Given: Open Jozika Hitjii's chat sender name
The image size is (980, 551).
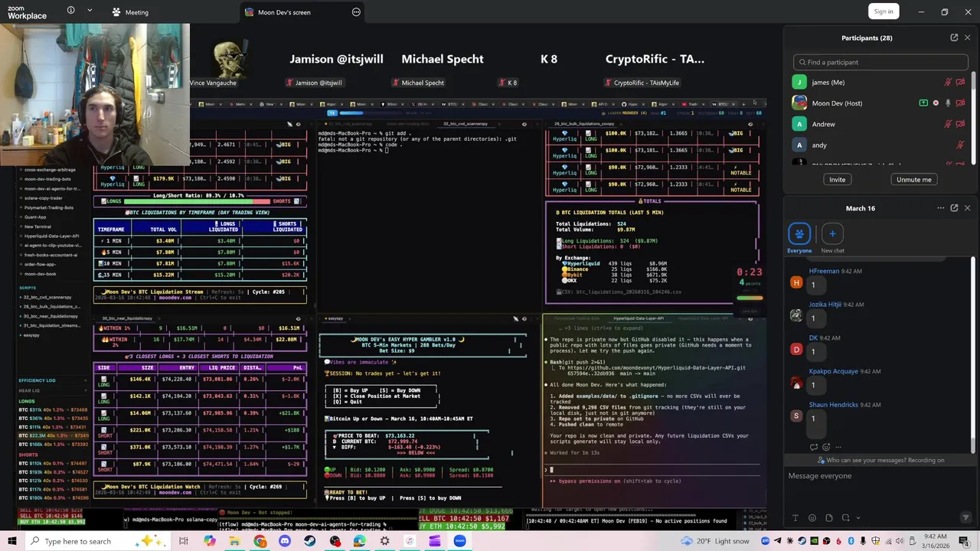Looking at the screenshot, I should [x=825, y=305].
